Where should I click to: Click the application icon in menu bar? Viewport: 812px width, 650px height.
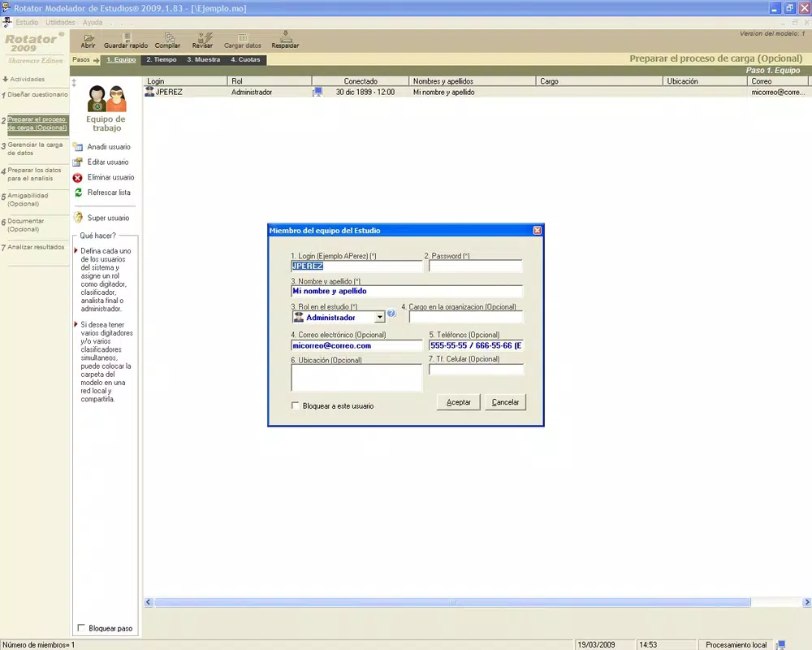(6, 22)
